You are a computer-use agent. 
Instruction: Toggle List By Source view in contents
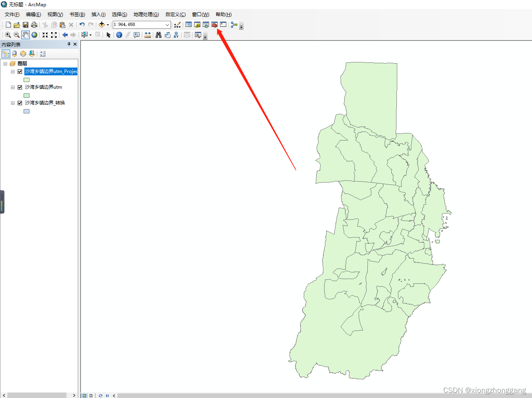point(14,53)
